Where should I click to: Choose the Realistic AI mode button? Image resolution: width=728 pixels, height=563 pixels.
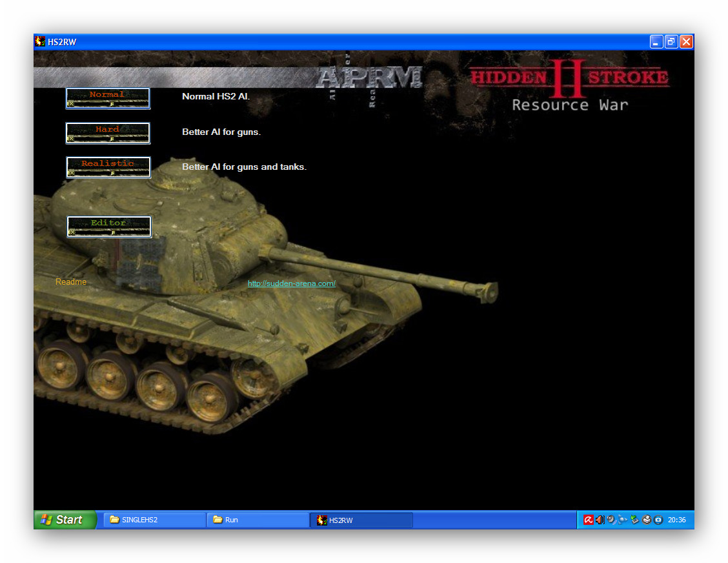[x=108, y=167]
